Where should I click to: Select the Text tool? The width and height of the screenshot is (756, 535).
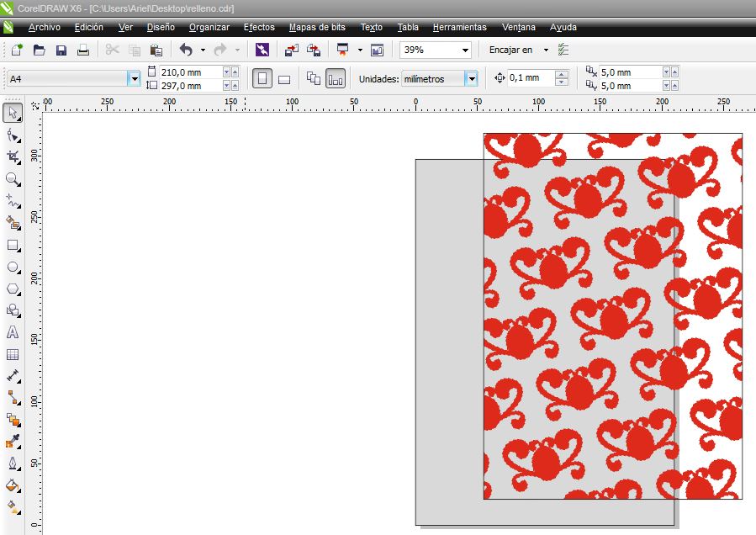13,332
